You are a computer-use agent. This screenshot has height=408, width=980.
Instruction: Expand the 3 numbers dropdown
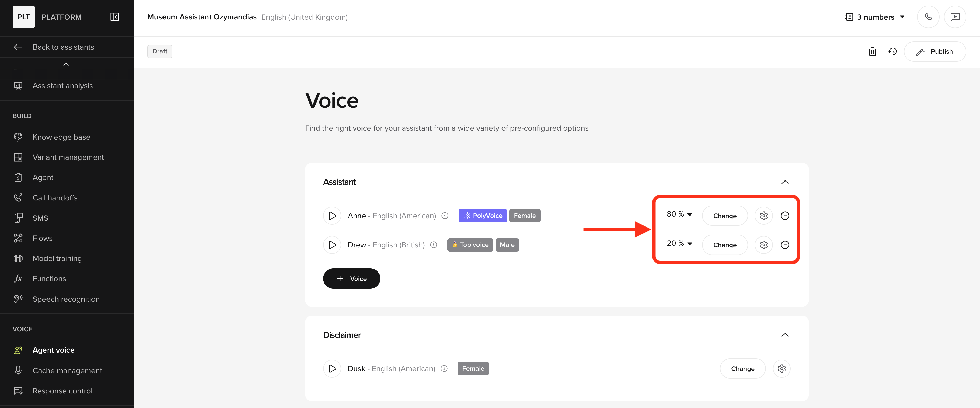click(875, 17)
